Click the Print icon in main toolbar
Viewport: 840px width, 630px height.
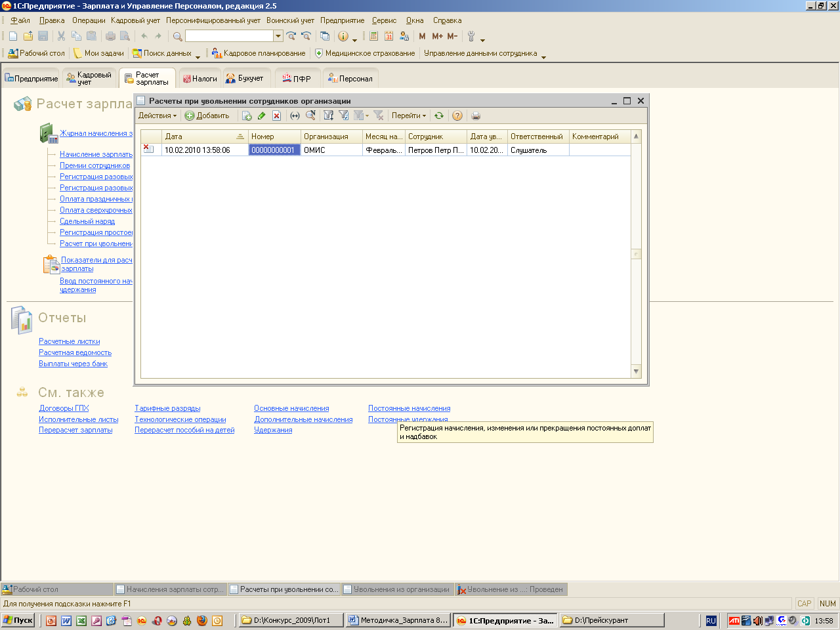pos(110,36)
